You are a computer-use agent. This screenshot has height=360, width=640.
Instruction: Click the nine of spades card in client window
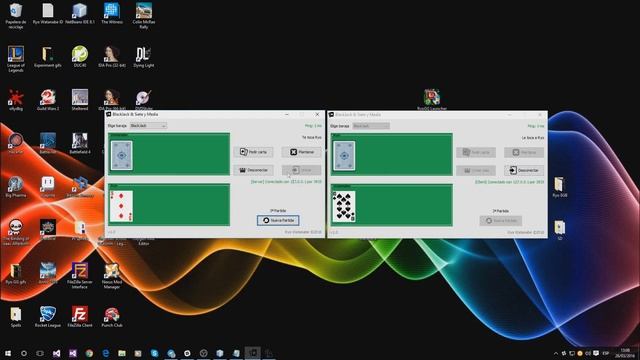[x=344, y=207]
